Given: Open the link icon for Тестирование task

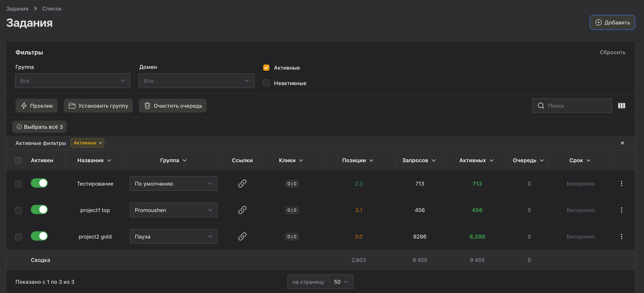Looking at the screenshot, I should [x=242, y=184].
